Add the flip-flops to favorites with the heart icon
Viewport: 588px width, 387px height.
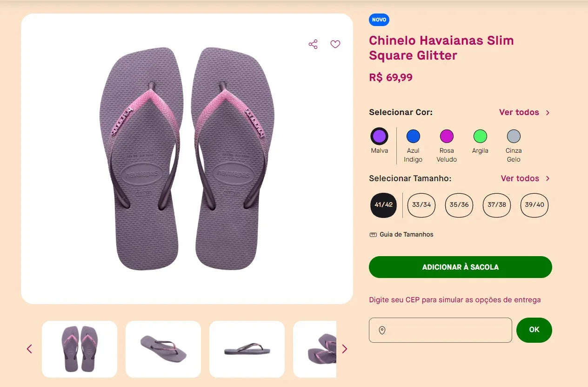335,44
